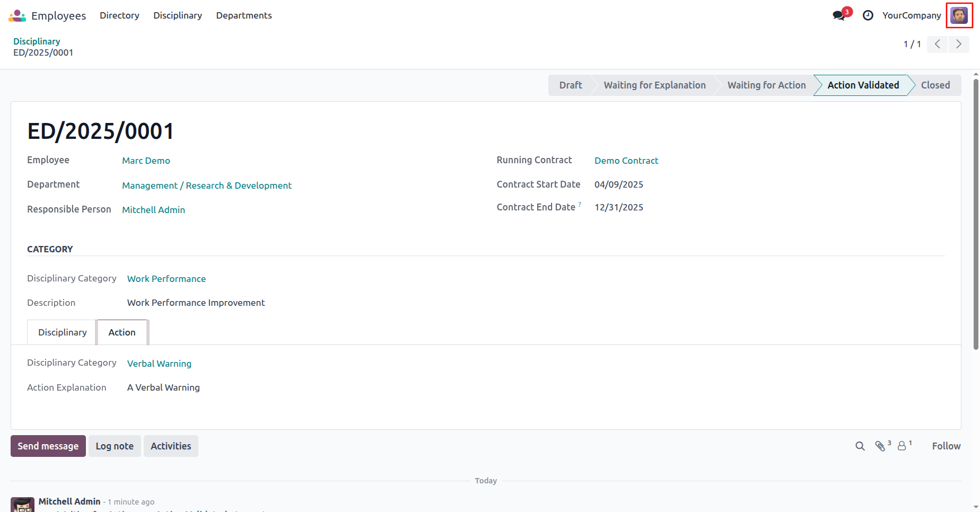
Task: Select the Draft status stage
Action: 571,85
